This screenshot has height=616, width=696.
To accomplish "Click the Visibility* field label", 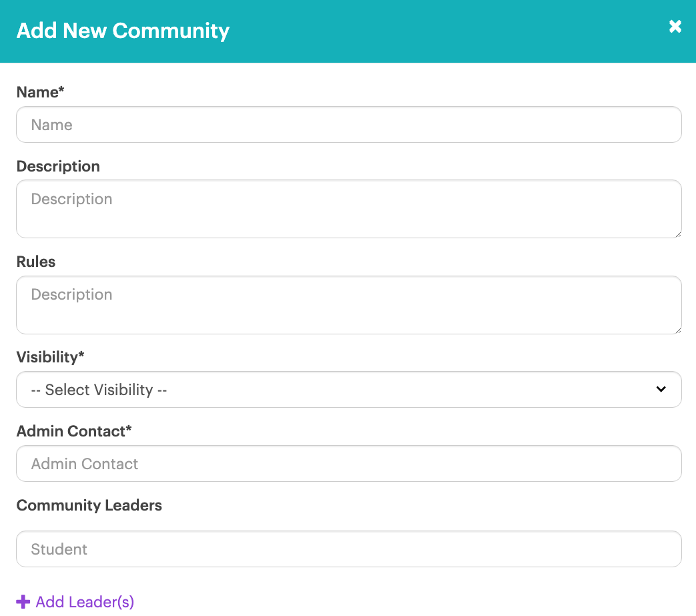I will [x=51, y=357].
